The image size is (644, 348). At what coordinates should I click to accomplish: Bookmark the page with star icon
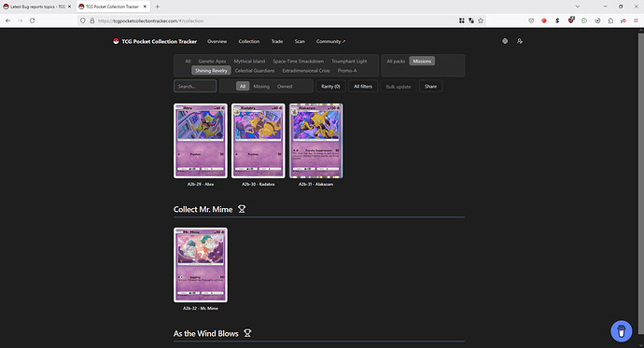point(481,21)
